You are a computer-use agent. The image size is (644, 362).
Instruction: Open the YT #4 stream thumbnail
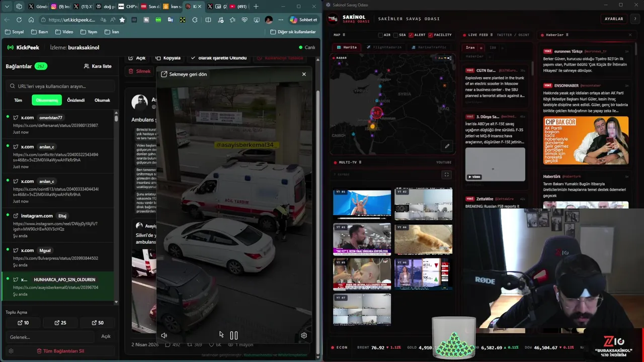(423, 239)
